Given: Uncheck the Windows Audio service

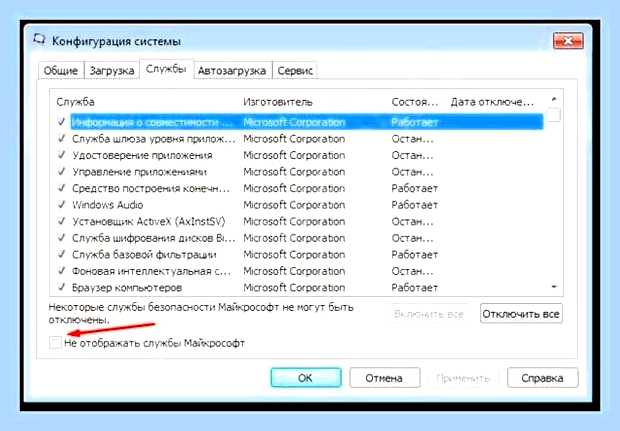Looking at the screenshot, I should 62,205.
